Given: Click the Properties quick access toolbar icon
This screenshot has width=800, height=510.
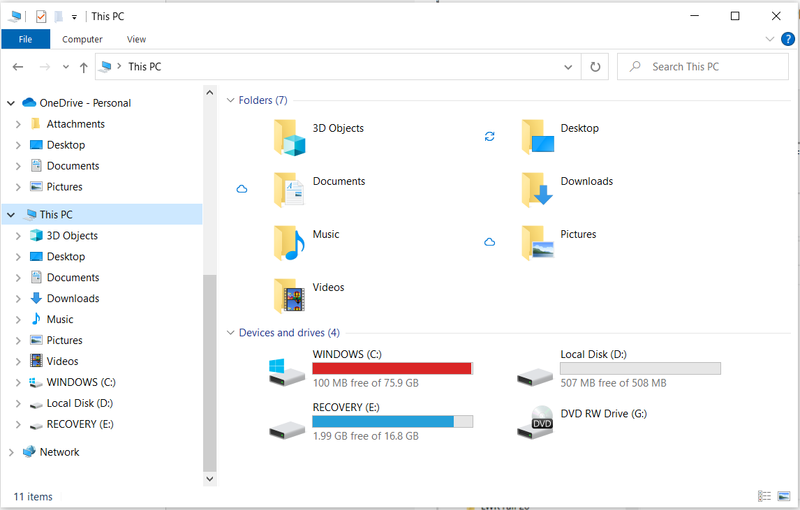Looking at the screenshot, I should coord(41,16).
